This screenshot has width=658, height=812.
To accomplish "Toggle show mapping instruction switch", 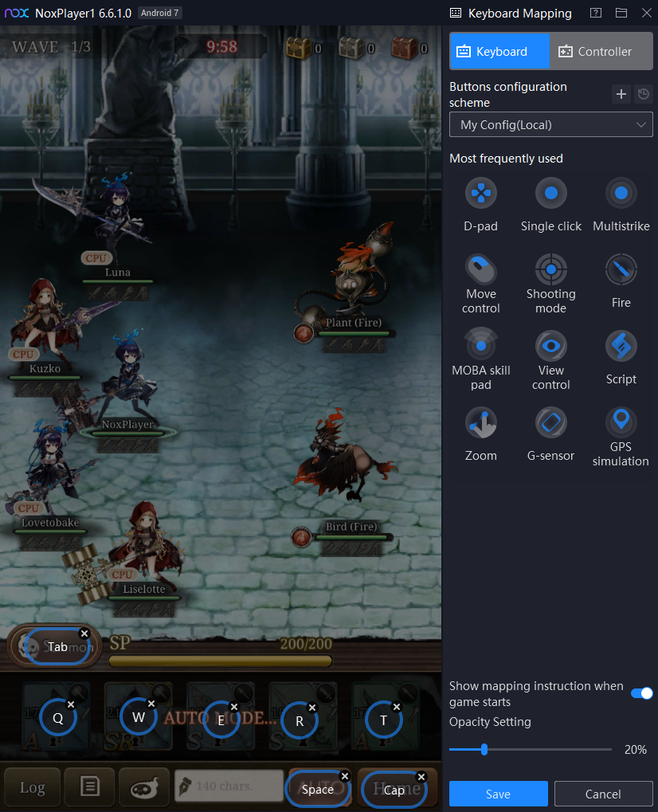I will pos(642,693).
